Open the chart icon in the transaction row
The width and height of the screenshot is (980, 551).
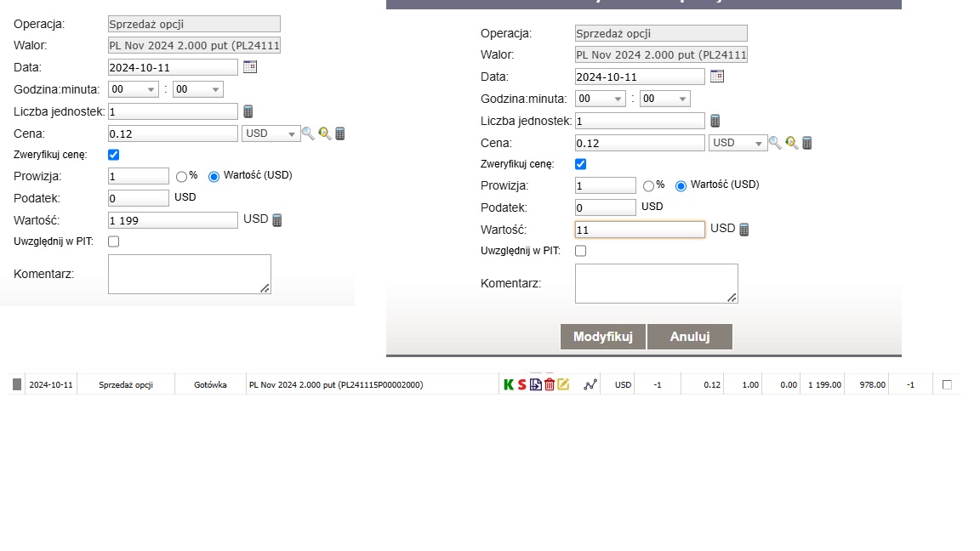tap(590, 385)
